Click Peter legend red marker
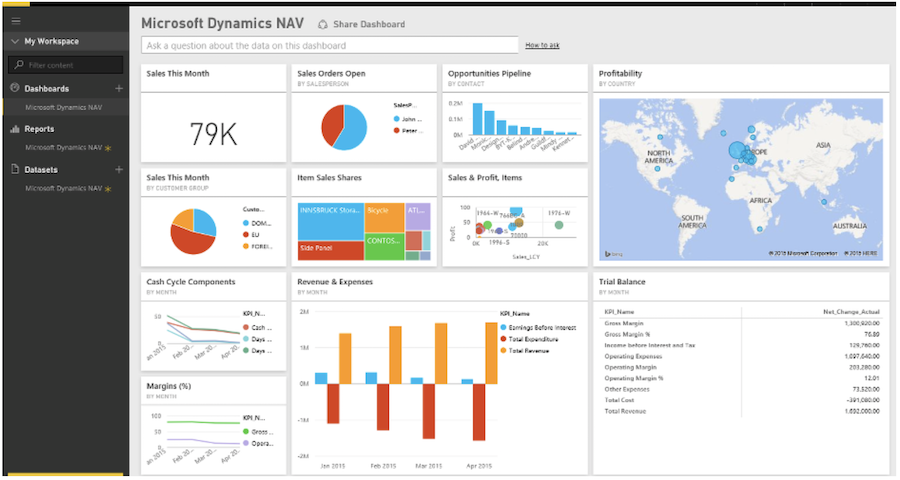Viewport: 900px width, 480px height. (397, 130)
